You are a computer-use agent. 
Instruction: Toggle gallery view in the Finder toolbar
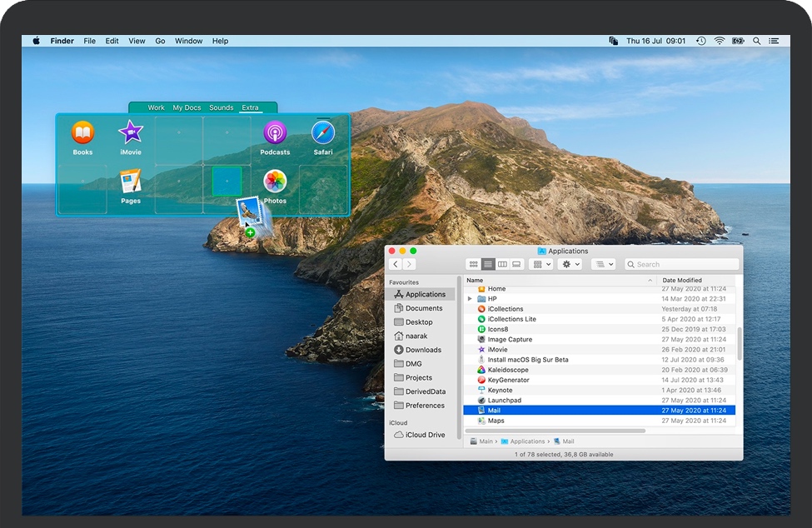tap(516, 263)
